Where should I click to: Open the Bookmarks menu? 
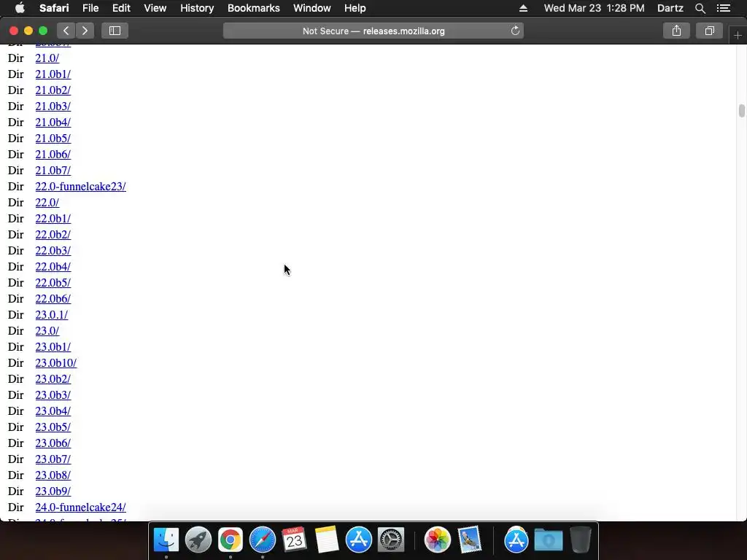coord(253,8)
